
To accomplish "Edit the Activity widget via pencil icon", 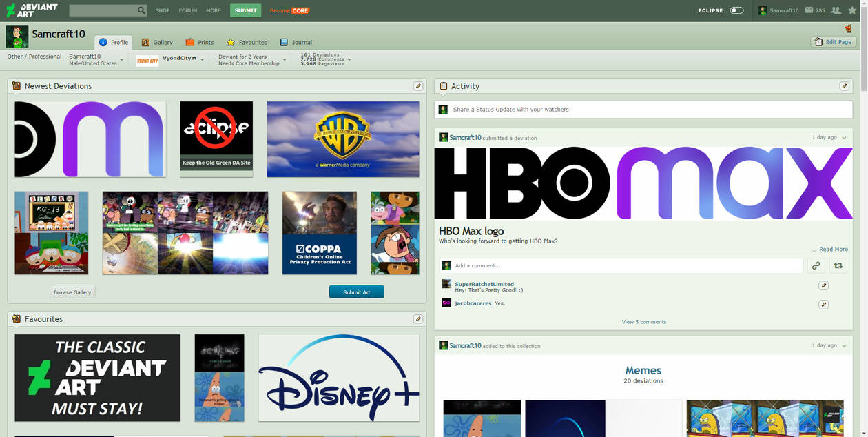I will pyautogui.click(x=845, y=86).
